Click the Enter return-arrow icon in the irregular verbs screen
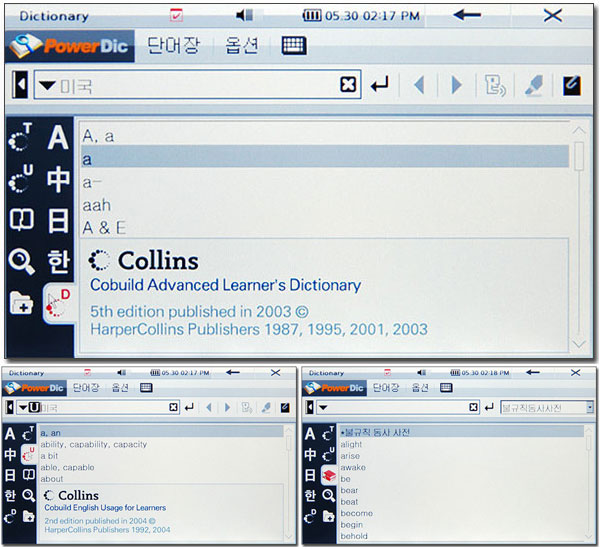Screen dimensions: 600x549 click(489, 407)
